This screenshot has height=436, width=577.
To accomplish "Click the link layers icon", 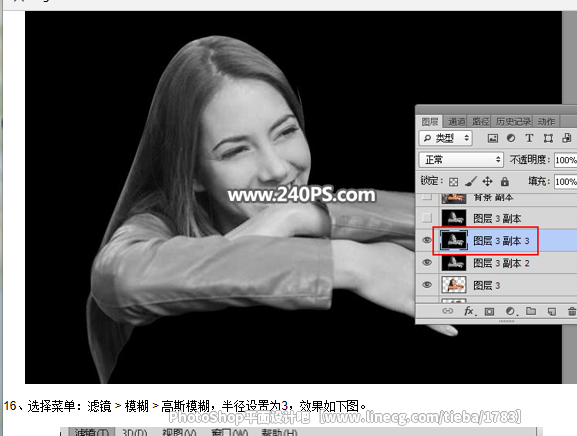I will pyautogui.click(x=447, y=311).
